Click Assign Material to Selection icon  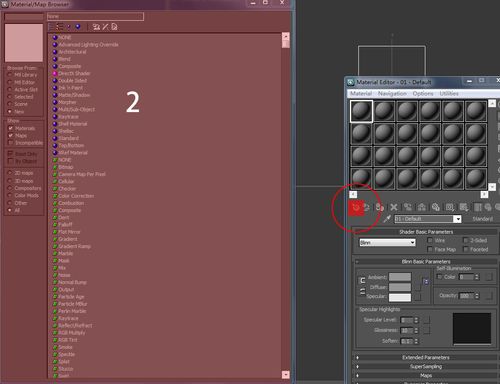379,207
